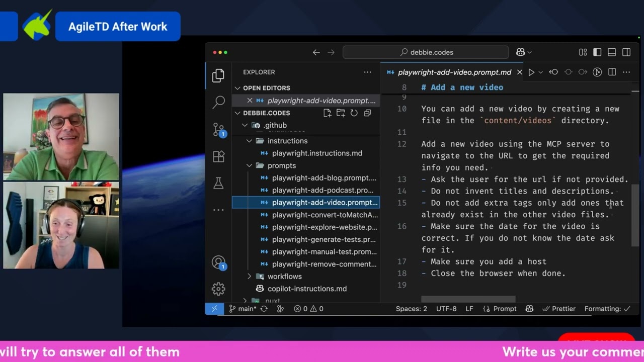644x362 pixels.
Task: Collapse the prompts folder
Action: [x=250, y=165]
